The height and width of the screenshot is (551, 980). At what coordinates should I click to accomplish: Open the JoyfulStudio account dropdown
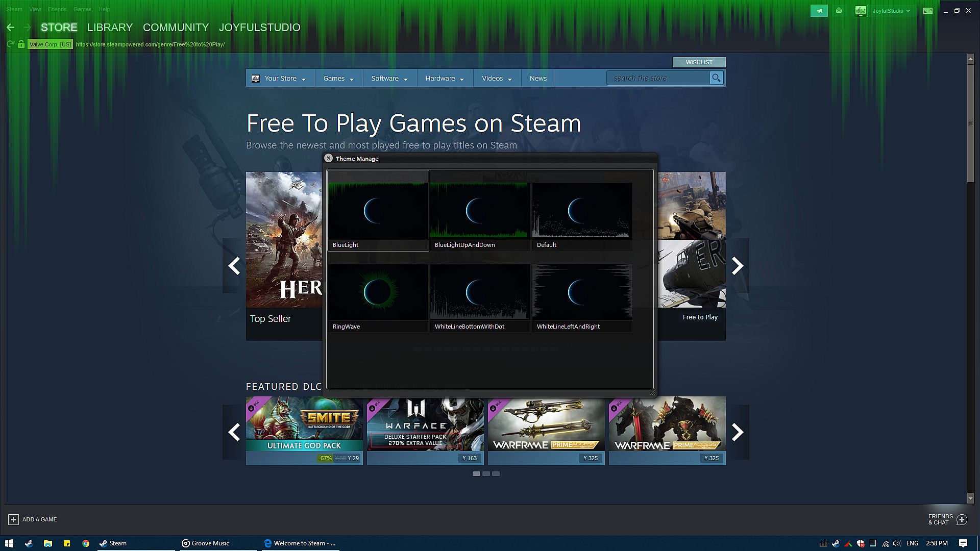tap(891, 11)
